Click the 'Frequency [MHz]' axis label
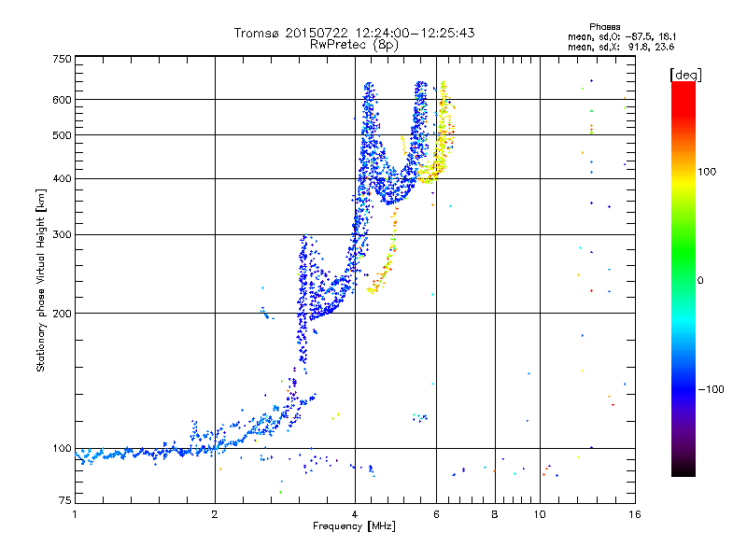This screenshot has height=560, width=747. (x=354, y=526)
